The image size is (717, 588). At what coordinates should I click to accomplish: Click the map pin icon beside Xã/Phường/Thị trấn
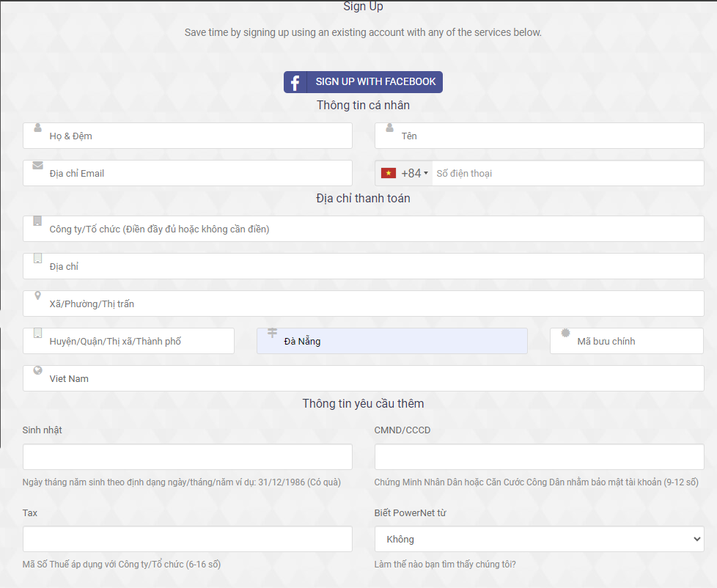(x=37, y=295)
